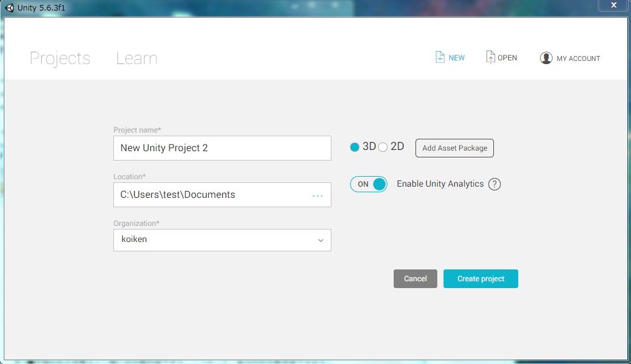Expand the Organization dropdown arrow
This screenshot has width=631, height=364.
321,240
